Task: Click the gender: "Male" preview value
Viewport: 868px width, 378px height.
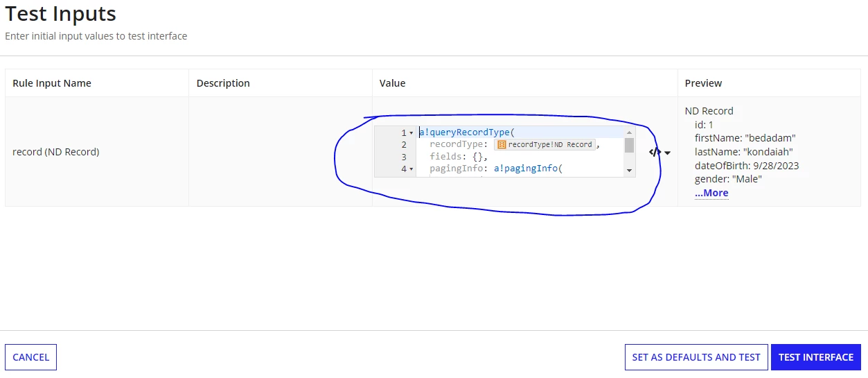Action: (729, 179)
